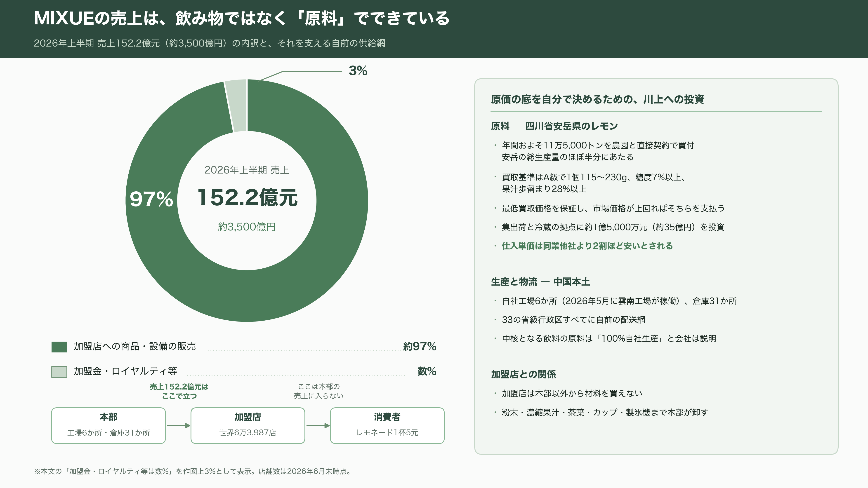Select the bullet 粉末・濃縮果汁・茶葉・カップ・製氷機
The image size is (868, 488).
pyautogui.click(x=605, y=412)
